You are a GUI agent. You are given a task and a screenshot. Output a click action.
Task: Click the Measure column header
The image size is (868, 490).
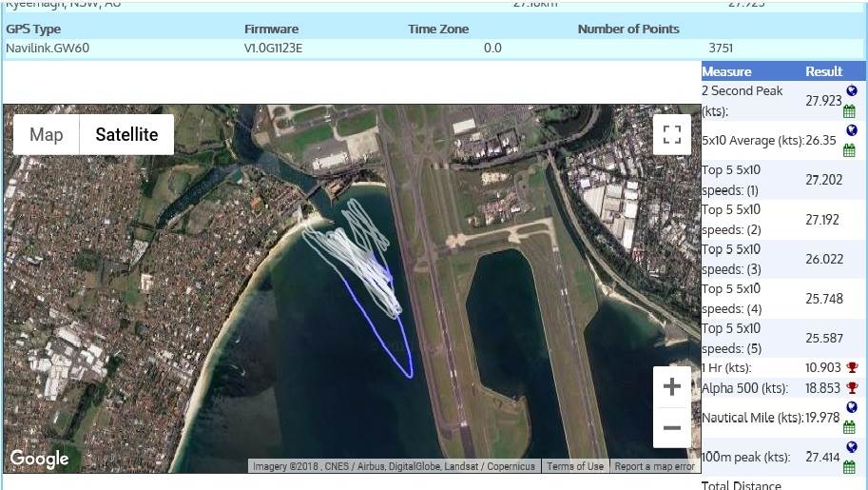726,71
